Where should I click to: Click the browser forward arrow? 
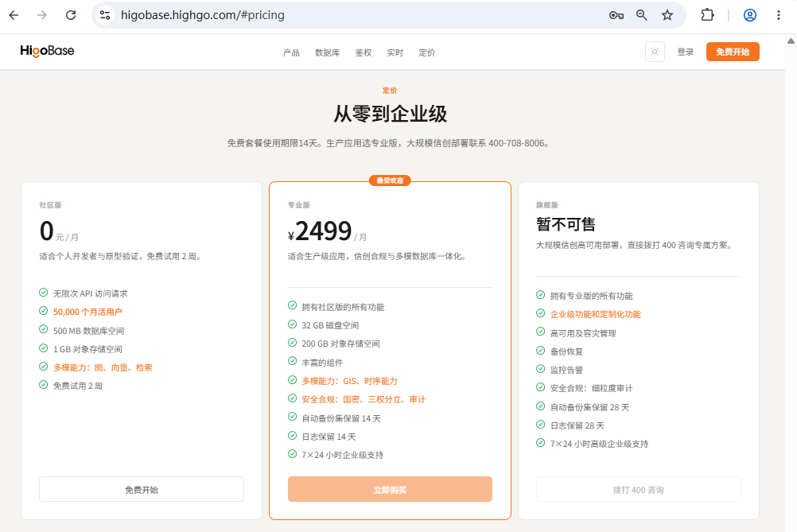click(42, 15)
